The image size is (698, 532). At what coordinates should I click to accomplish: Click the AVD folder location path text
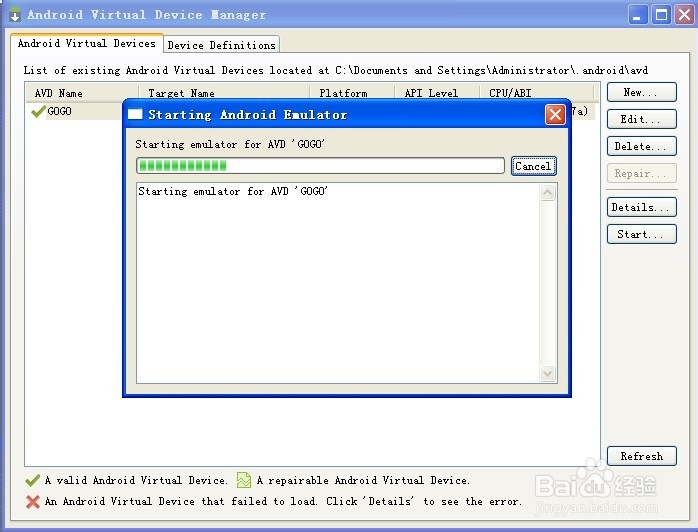[x=491, y=70]
